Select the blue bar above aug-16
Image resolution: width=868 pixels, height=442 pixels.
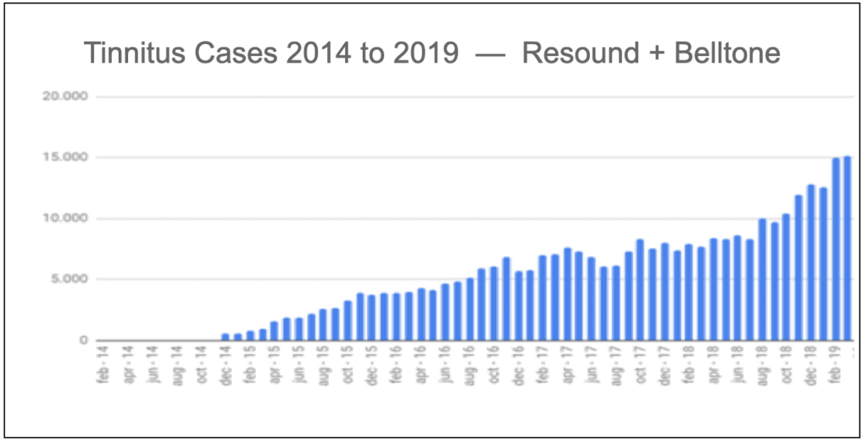coord(470,309)
